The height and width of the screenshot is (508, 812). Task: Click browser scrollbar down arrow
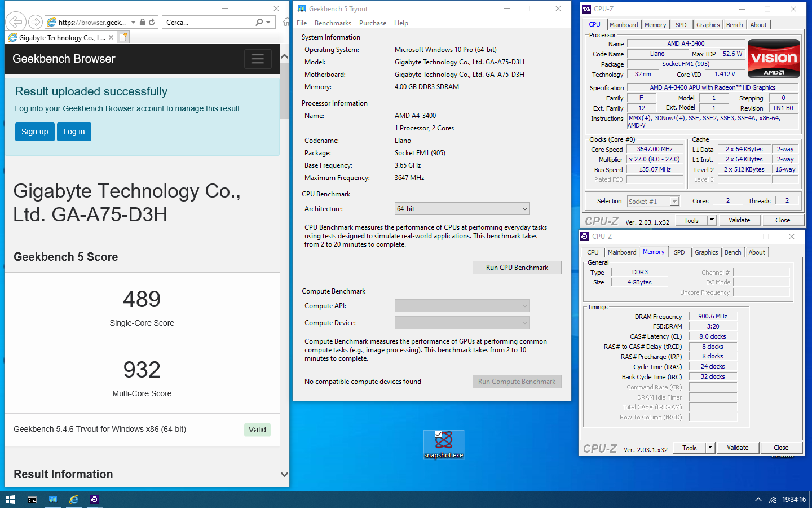284,475
